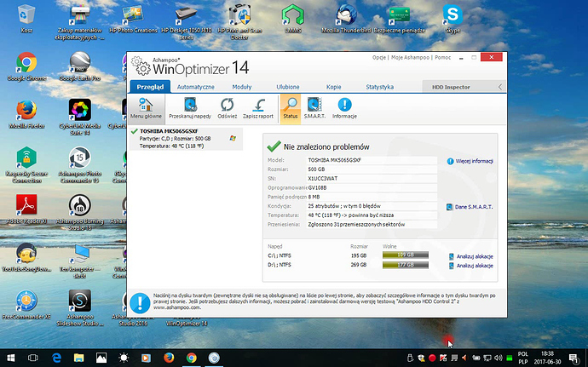Click free space bar for C: drive
The image size is (588, 367).
tap(406, 255)
